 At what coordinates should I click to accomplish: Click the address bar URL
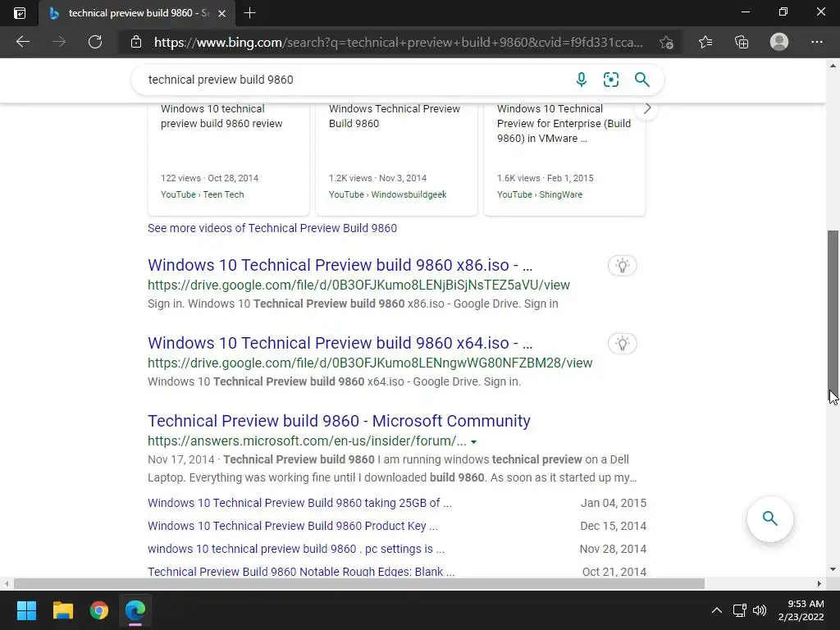point(398,43)
